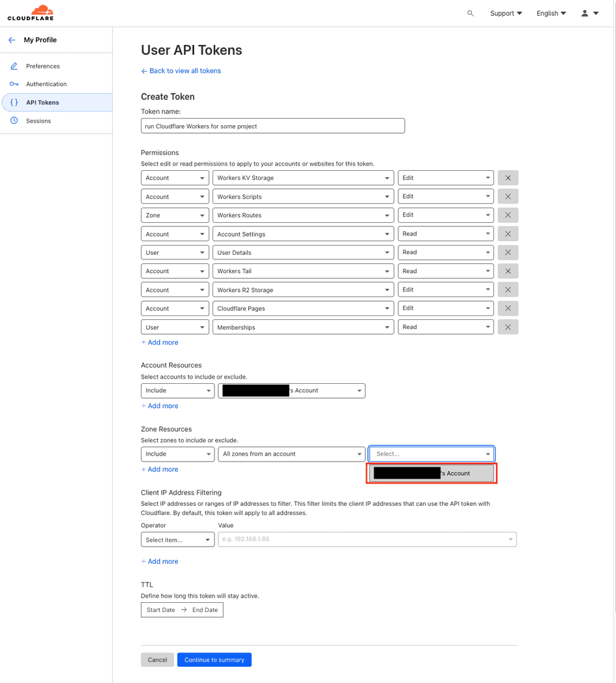Click 'Add more' under Client IP Address Filtering
This screenshot has height=683, width=616.
pos(160,562)
